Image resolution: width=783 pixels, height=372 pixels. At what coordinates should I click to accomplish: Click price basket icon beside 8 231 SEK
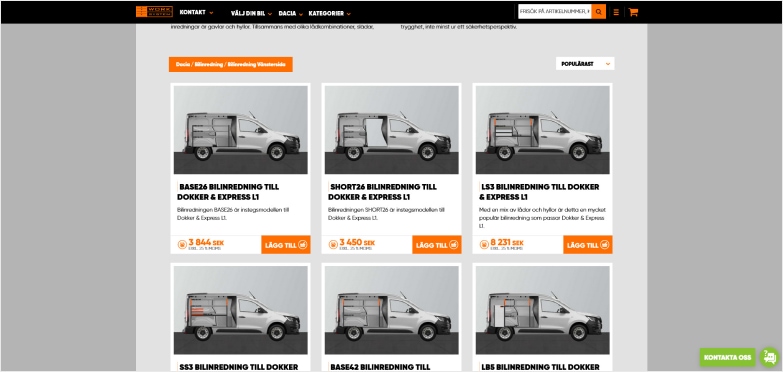[484, 244]
